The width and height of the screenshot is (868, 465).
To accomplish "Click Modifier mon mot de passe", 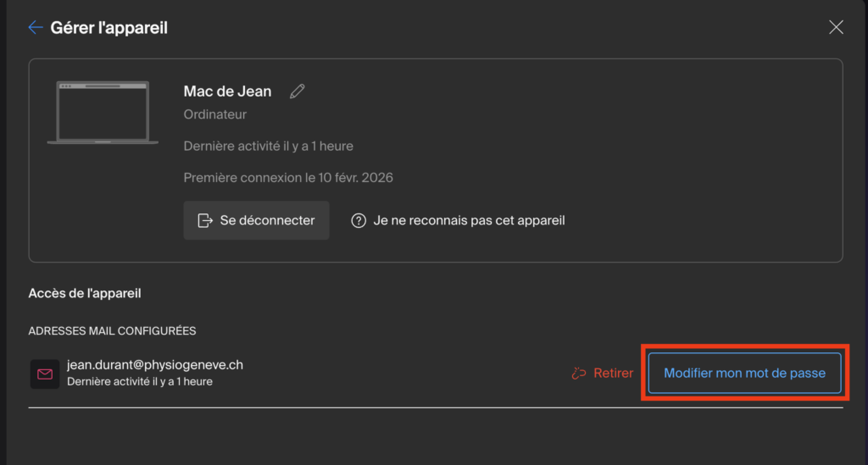I will click(744, 373).
